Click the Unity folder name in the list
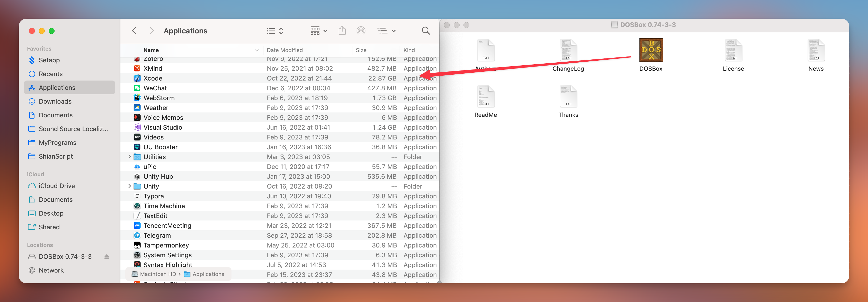This screenshot has width=868, height=302. (x=151, y=186)
